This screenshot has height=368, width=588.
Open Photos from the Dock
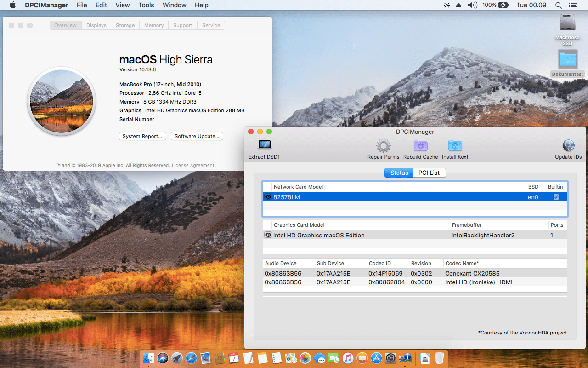pos(305,358)
